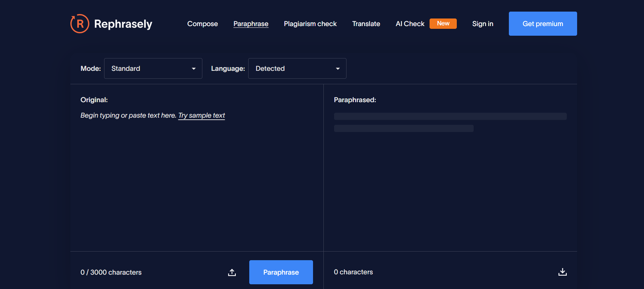Screen dimensions: 644x289
Task: Switch to the Translate tool
Action: click(366, 24)
